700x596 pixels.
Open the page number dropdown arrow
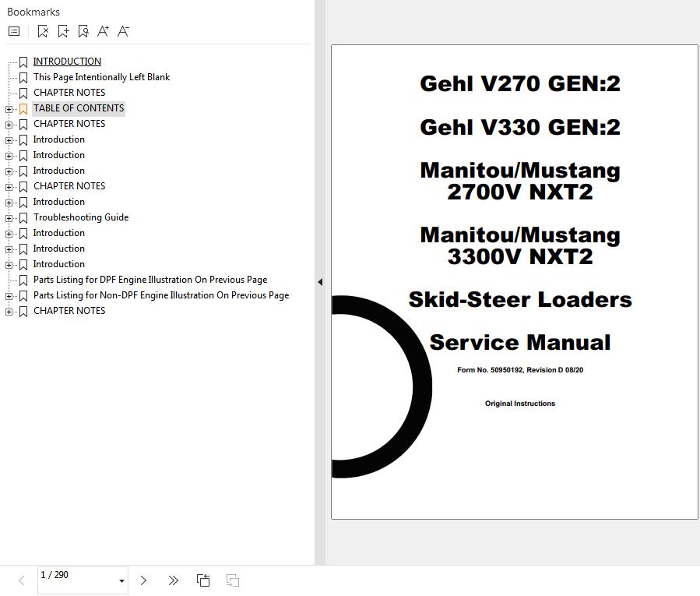pyautogui.click(x=121, y=581)
